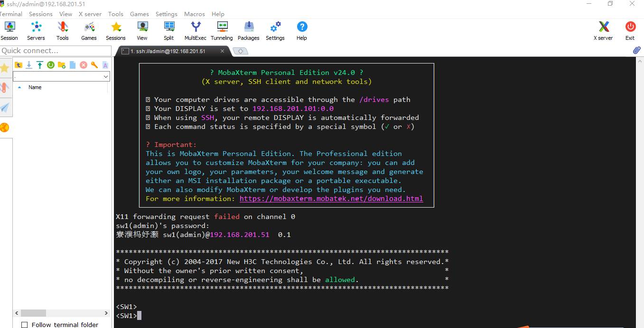Click the paperclip icon at tab bar end
The width and height of the screenshot is (644, 328).
point(637,50)
